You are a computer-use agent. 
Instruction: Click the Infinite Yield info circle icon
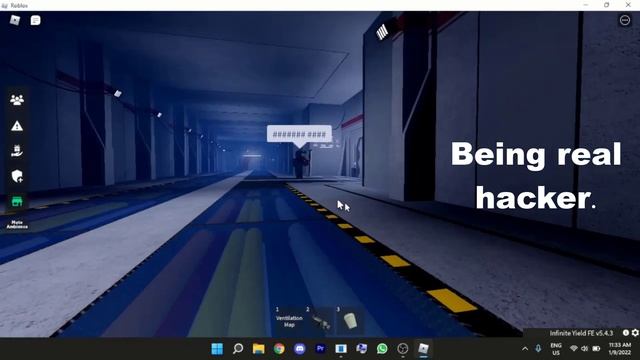[x=626, y=333]
